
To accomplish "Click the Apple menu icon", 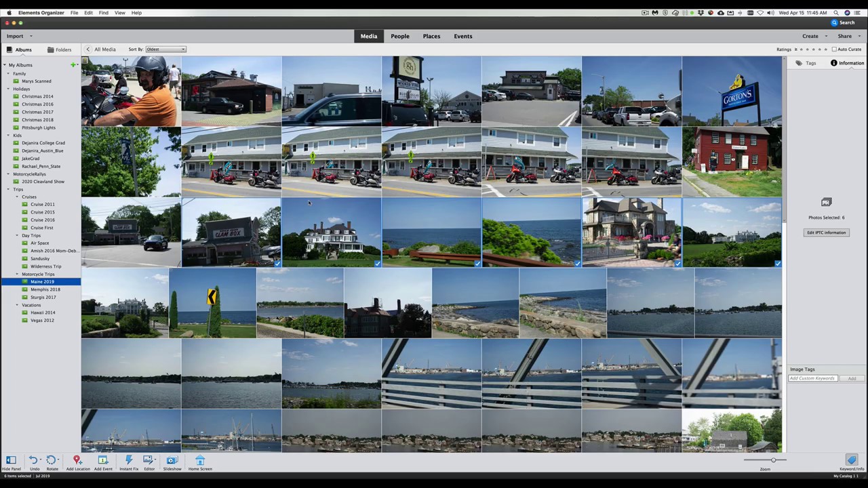I will 9,13.
